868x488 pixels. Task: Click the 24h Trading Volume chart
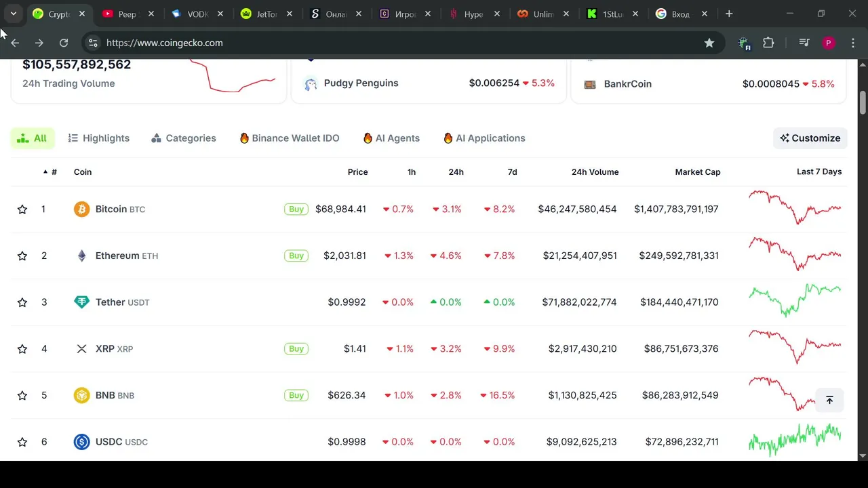click(x=232, y=76)
